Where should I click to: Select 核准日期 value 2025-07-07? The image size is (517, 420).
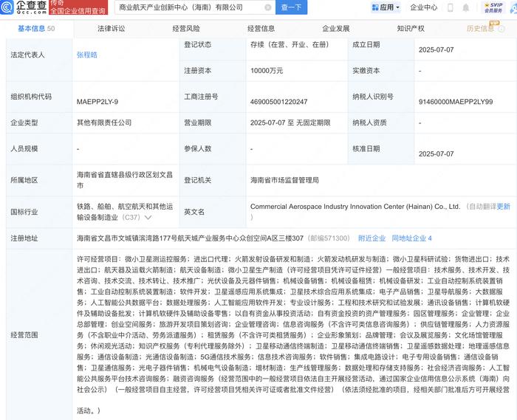436,154
